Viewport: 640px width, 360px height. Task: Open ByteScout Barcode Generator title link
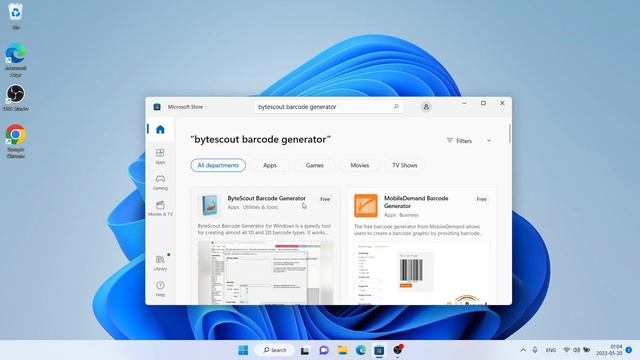point(267,198)
